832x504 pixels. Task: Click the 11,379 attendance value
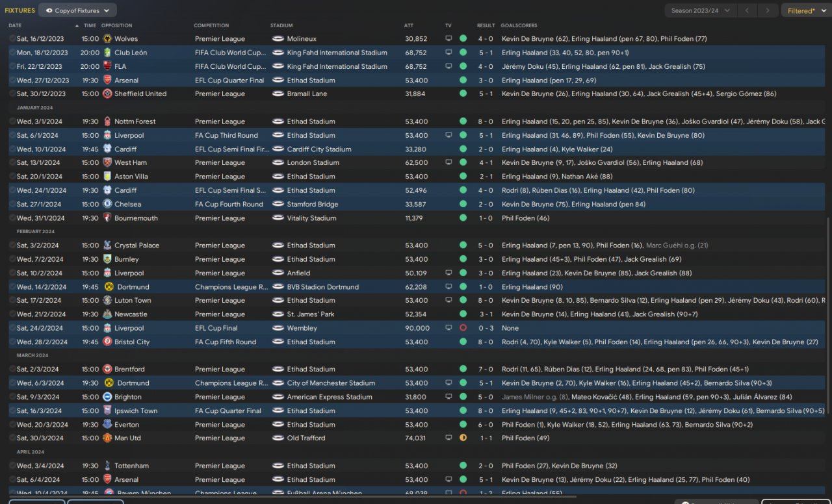(x=414, y=218)
